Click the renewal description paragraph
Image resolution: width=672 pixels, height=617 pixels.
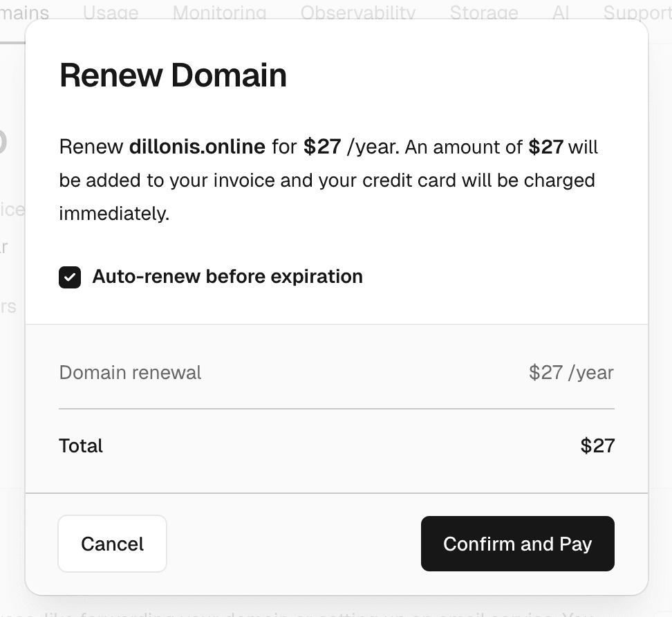click(329, 180)
